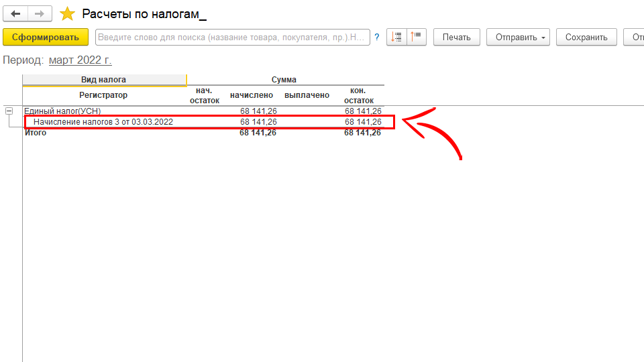The height and width of the screenshot is (362, 644).
Task: Click the partially visible button after Сохранить
Action: tap(634, 38)
